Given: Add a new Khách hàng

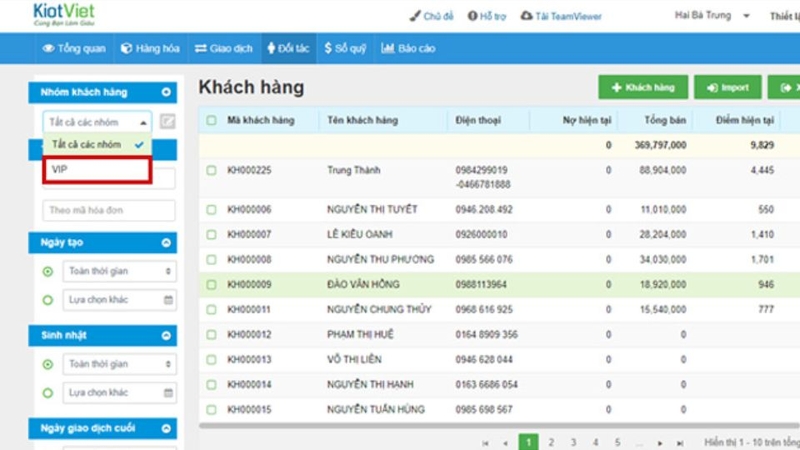Looking at the screenshot, I should 643,88.
